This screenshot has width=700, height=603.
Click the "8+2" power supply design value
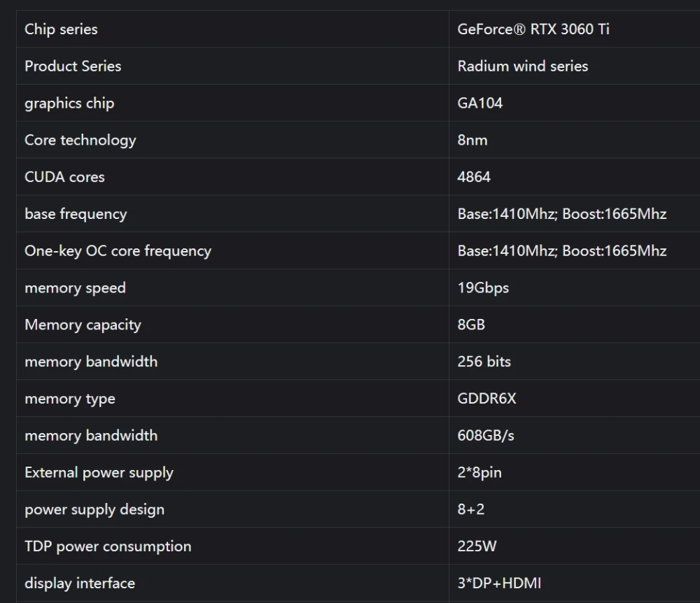pos(471,510)
